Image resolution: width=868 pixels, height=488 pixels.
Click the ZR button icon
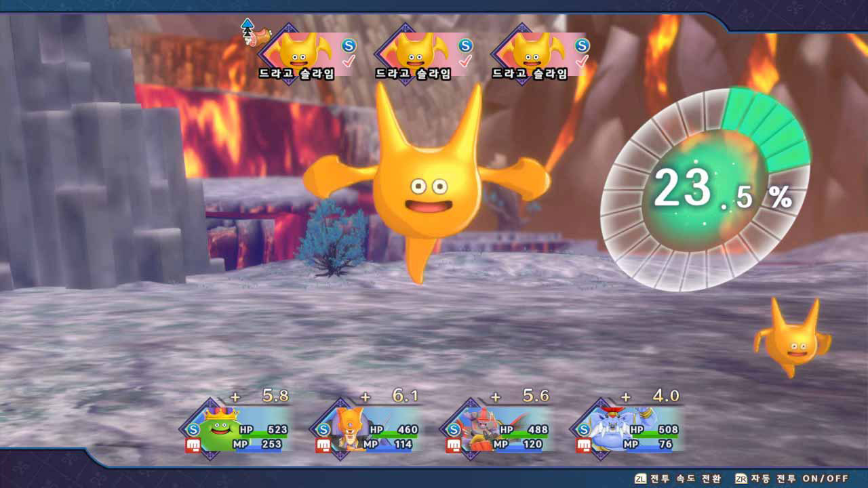pos(742,479)
